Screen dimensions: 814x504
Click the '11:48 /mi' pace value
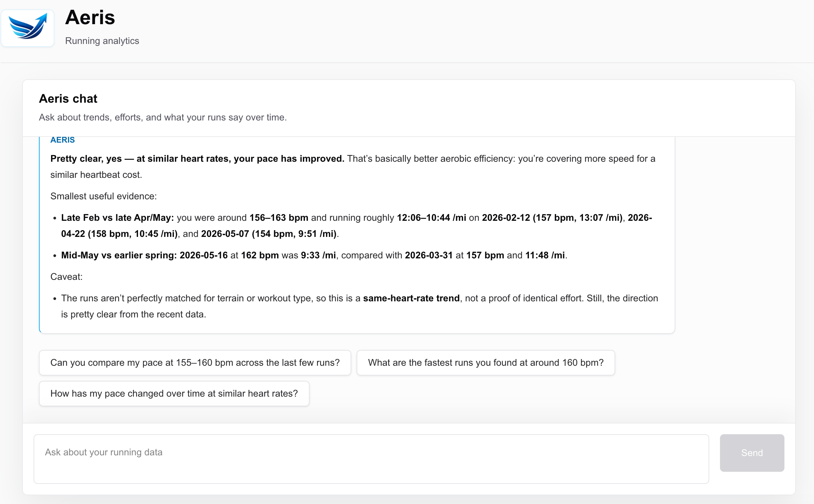coord(545,255)
